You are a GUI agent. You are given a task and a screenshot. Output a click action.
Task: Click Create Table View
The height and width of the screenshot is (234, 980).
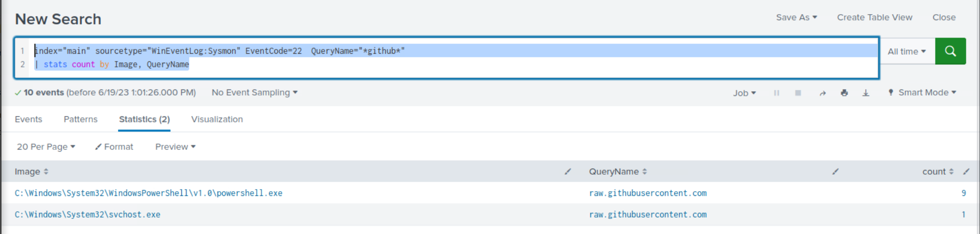[875, 17]
